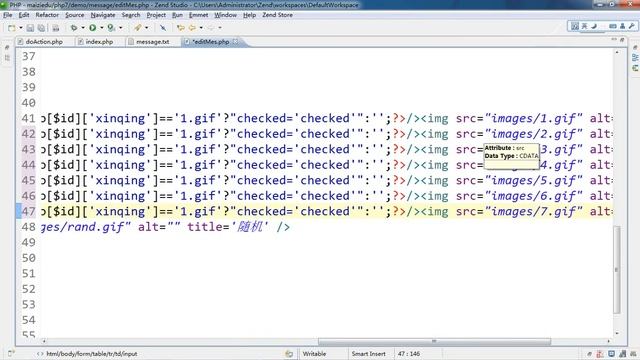Viewport: 640px width, 360px height.
Task: Switch to the message.txt tab
Action: coord(153,42)
